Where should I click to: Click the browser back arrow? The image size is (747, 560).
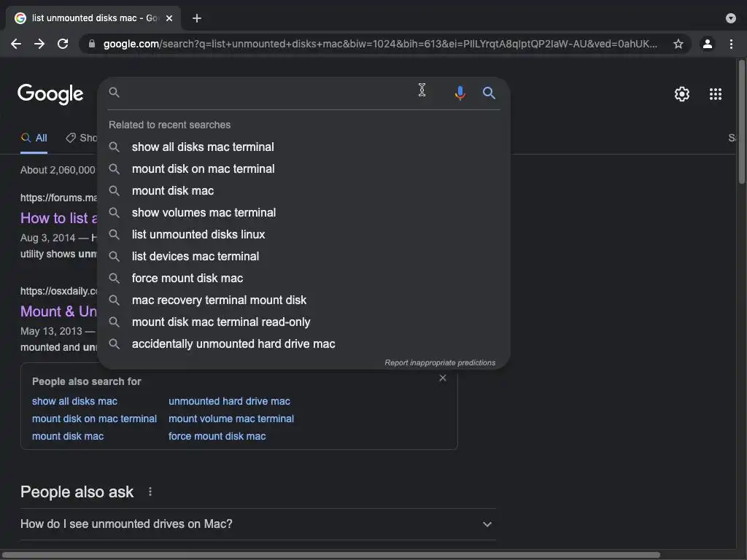tap(16, 44)
